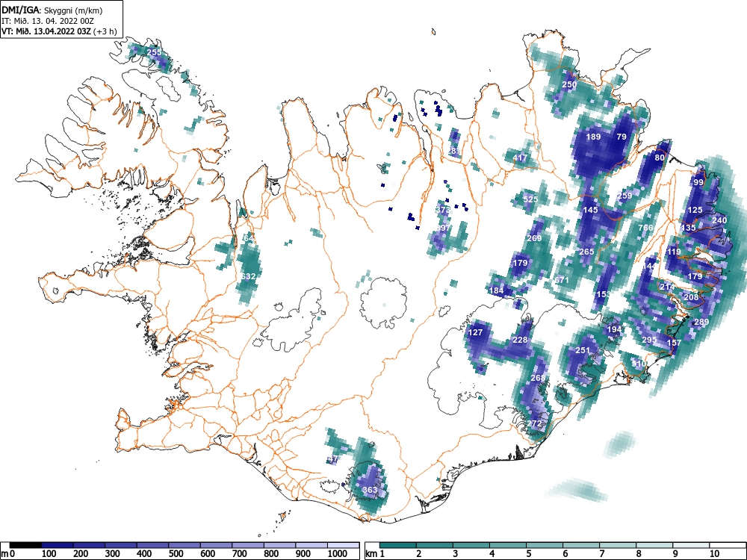Screen dimensions: 747x560
Task: Click visibility value 145 on the map
Action: (590, 210)
